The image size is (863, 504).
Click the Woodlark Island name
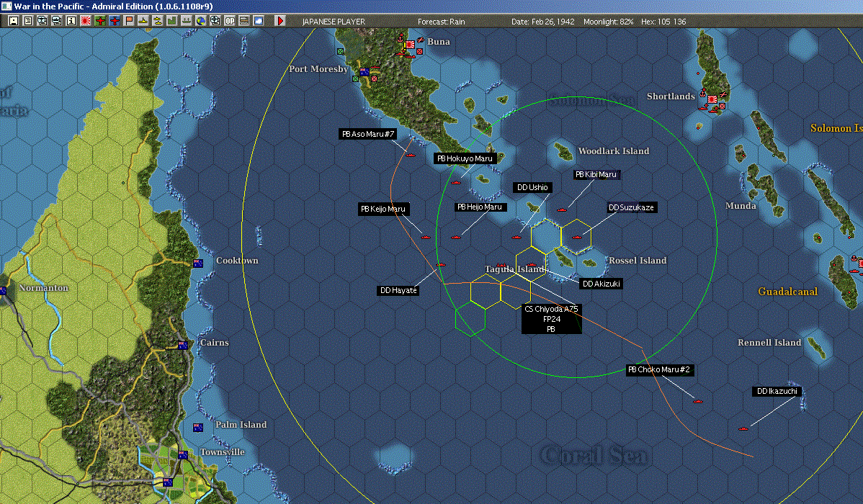pos(614,150)
